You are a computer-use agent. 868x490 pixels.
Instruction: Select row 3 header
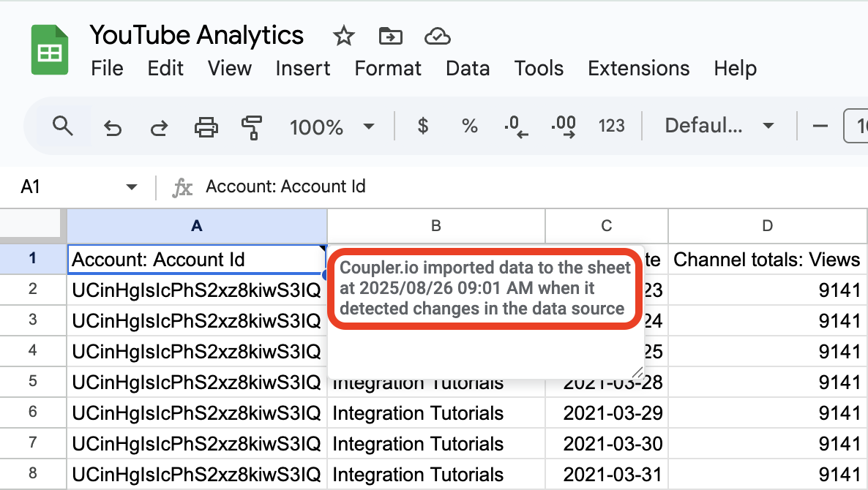33,320
